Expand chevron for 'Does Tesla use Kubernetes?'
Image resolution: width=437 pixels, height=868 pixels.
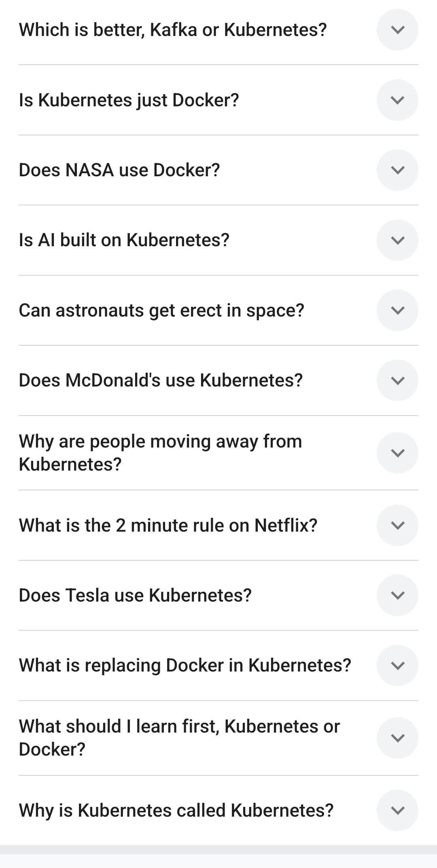[397, 595]
